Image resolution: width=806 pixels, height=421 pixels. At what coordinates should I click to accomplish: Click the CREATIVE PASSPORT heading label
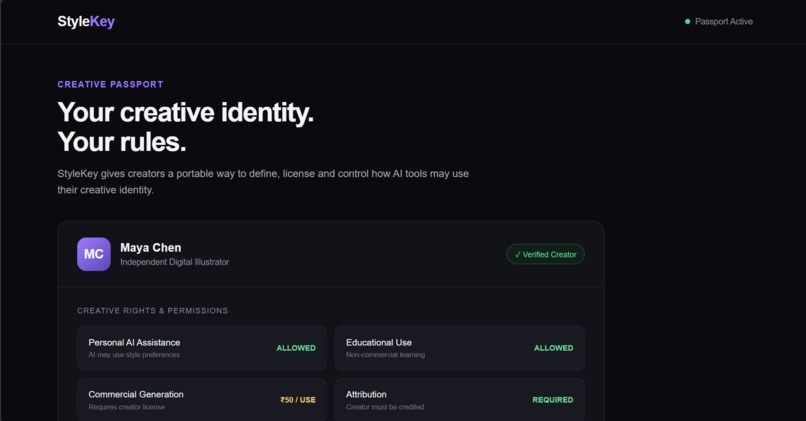[x=110, y=84]
